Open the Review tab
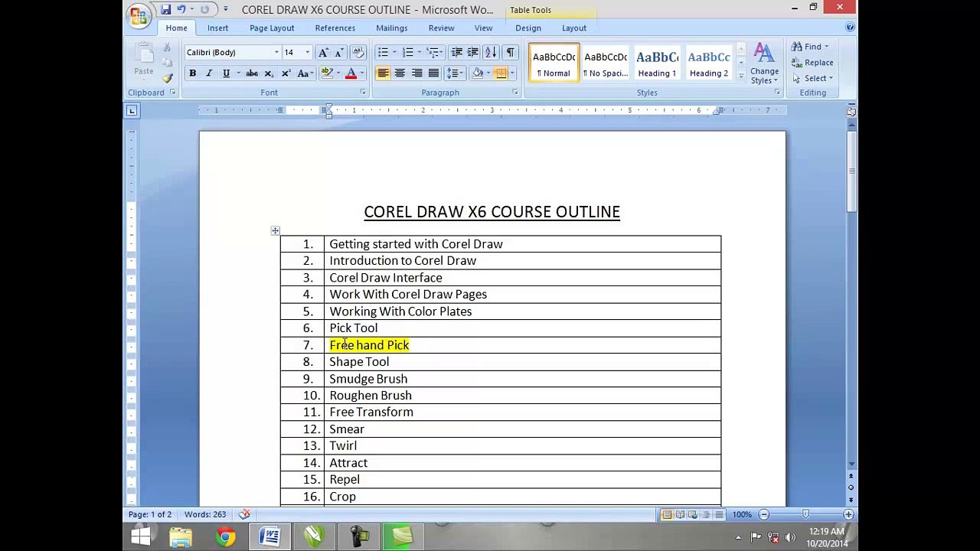The width and height of the screenshot is (980, 551). pyautogui.click(x=441, y=28)
